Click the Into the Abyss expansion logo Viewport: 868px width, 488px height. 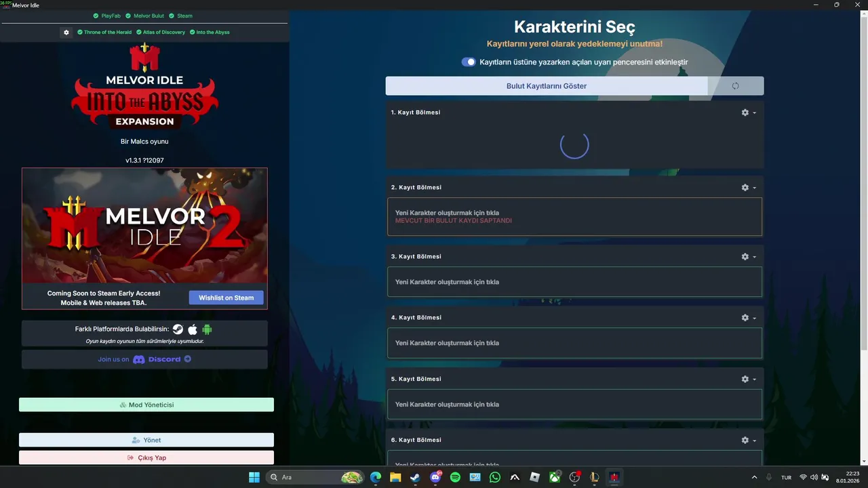click(144, 86)
